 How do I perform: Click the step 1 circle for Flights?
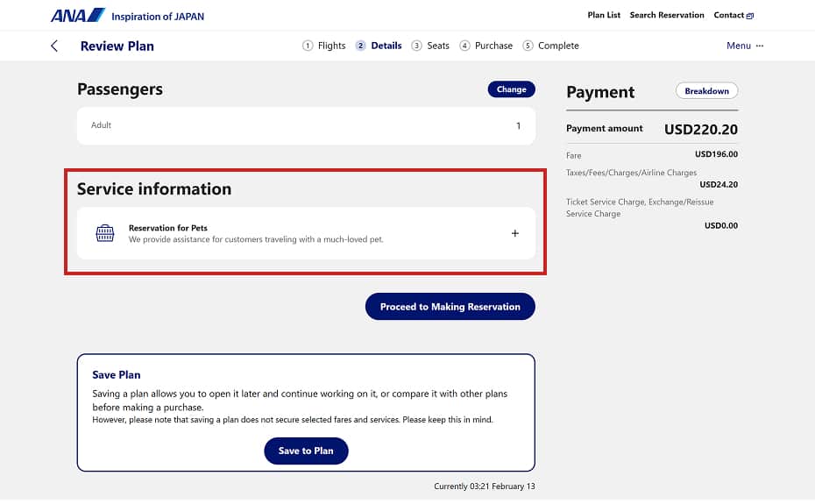click(308, 46)
